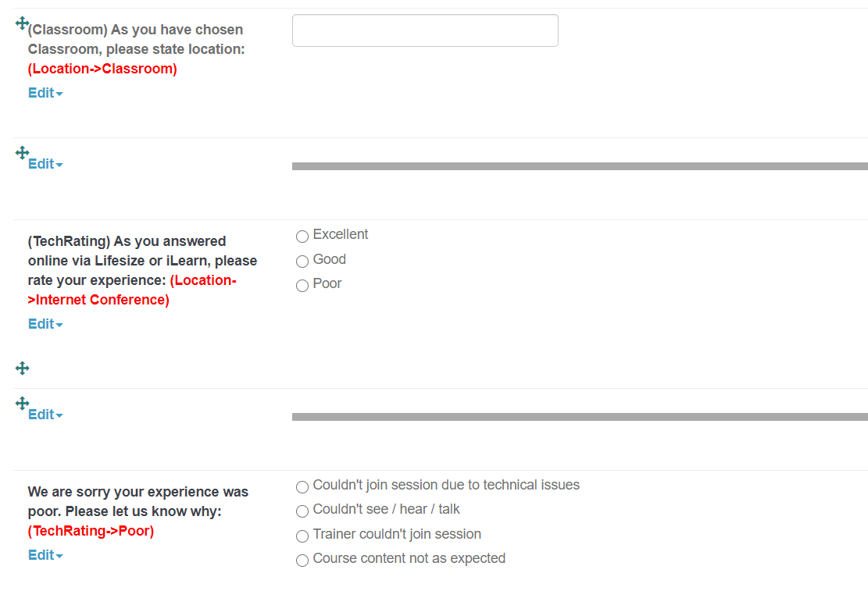Click the second grey page break bar

point(580,417)
